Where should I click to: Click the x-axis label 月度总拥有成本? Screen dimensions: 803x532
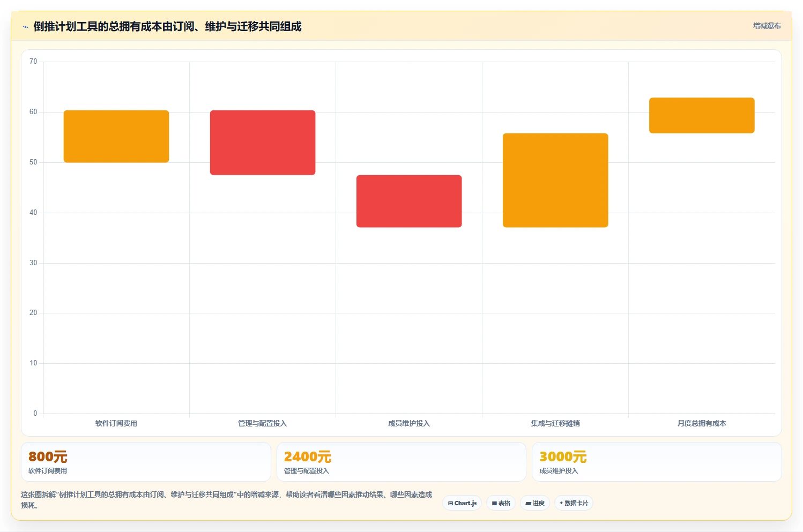[x=702, y=423]
